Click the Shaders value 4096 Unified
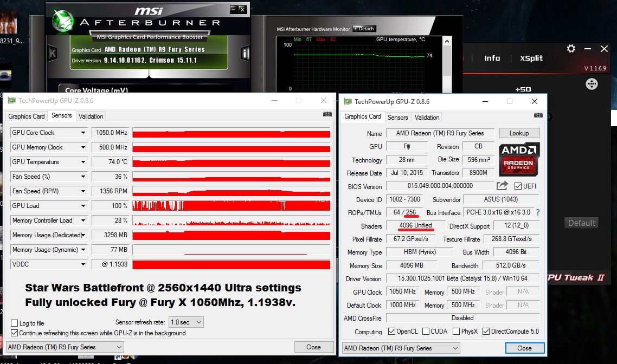 (x=415, y=226)
